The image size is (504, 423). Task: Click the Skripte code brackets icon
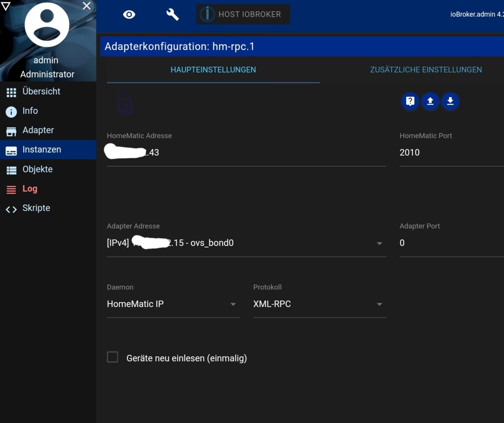click(x=11, y=209)
